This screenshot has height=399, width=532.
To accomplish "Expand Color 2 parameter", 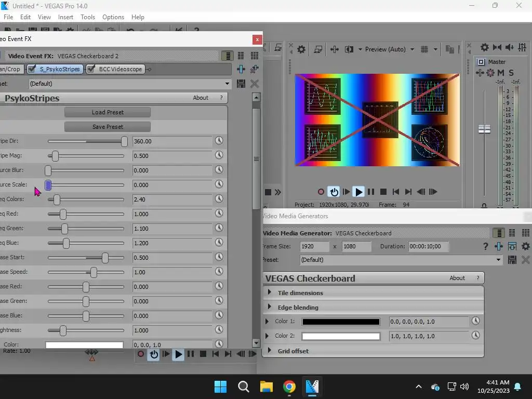I will (x=267, y=336).
